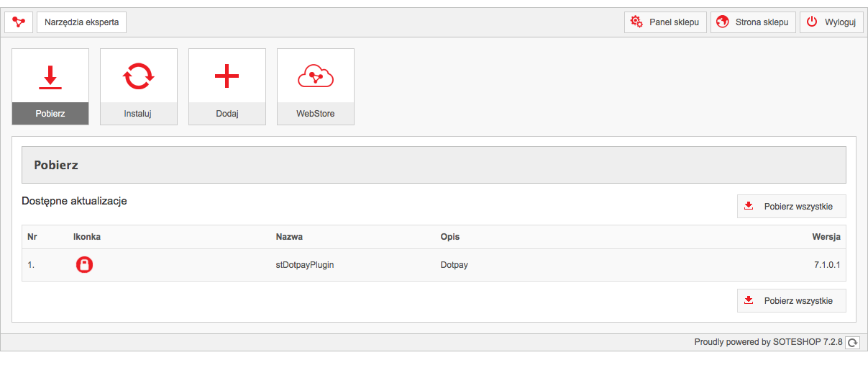Click the red Dotpay plugin icon
The width and height of the screenshot is (868, 373).
coord(85,265)
